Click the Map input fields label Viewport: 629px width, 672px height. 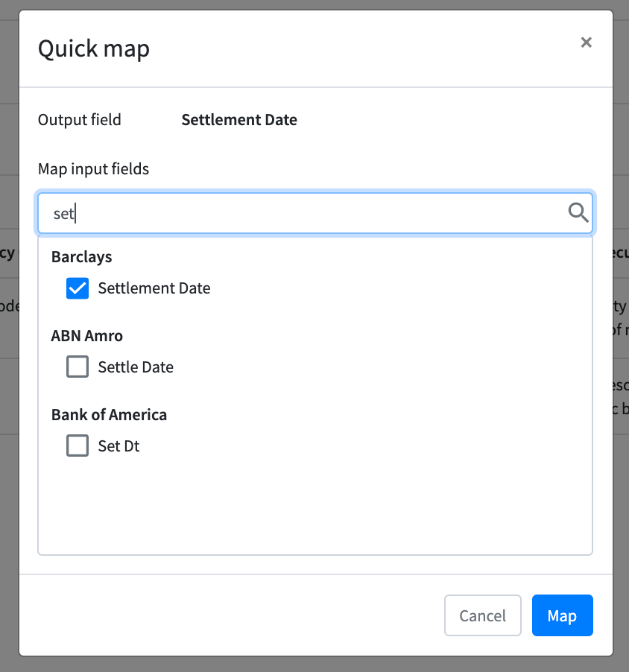pos(93,168)
